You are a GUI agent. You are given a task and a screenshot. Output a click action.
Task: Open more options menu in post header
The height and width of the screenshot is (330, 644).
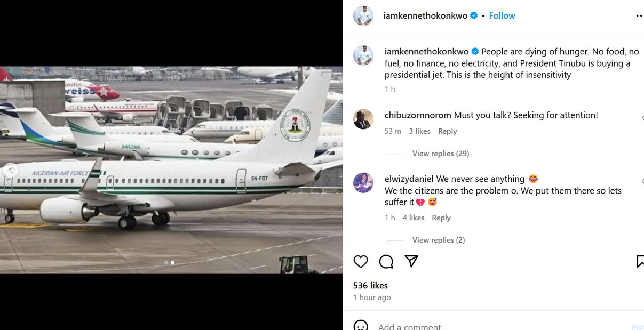tap(639, 16)
